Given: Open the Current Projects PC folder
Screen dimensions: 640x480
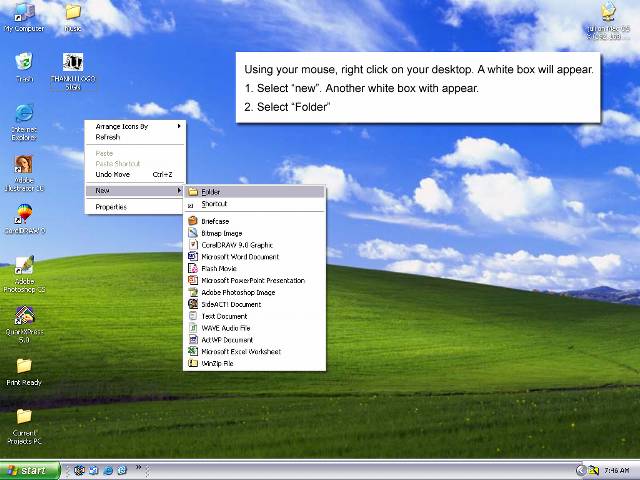Looking at the screenshot, I should tap(24, 427).
